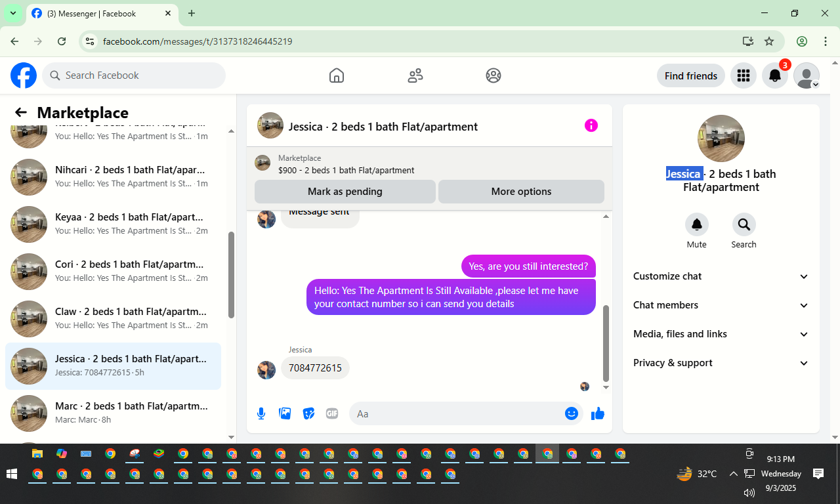Bookmark this page with the star icon
The width and height of the screenshot is (840, 504).
click(x=769, y=41)
